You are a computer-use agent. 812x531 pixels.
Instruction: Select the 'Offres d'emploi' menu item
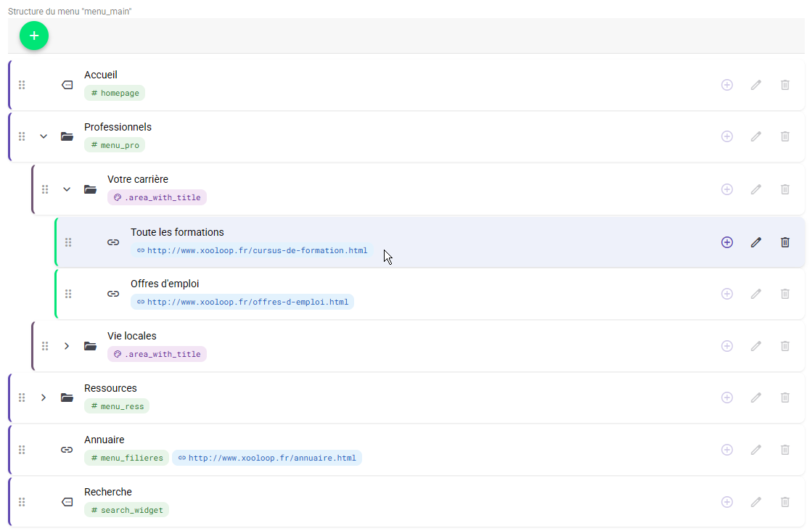(165, 284)
